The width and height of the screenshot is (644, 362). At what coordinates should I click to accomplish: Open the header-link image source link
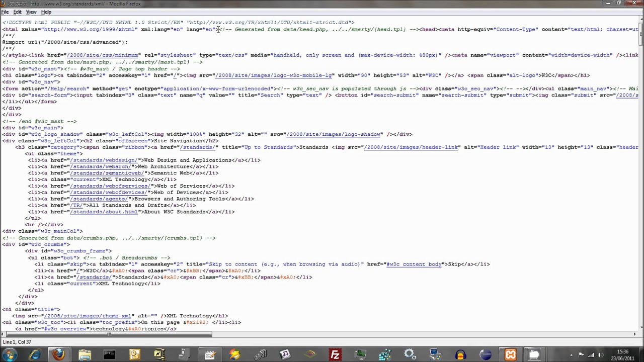[412, 147]
